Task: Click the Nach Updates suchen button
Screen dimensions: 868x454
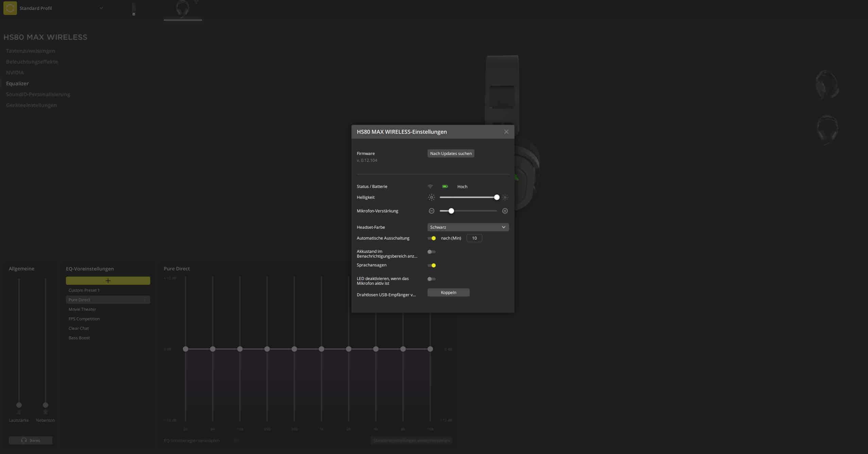Action: (451, 154)
